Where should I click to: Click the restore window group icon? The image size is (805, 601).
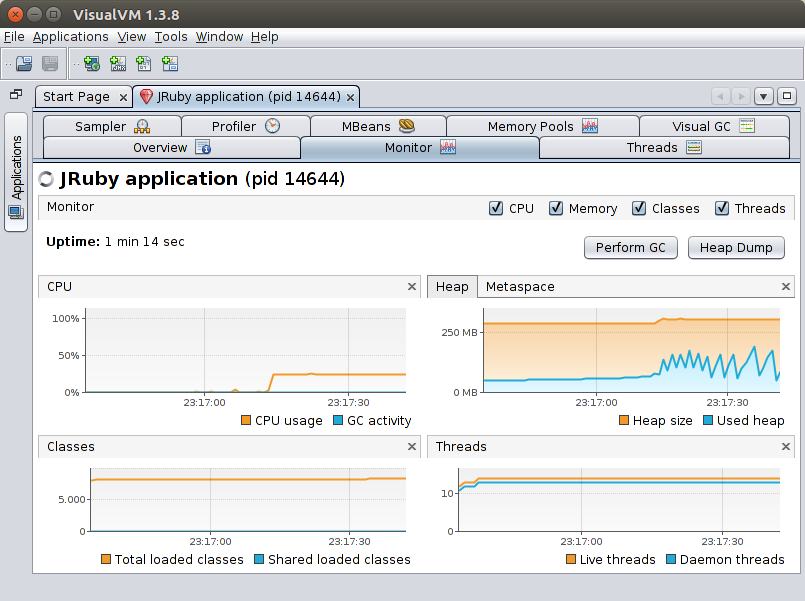pos(16,94)
